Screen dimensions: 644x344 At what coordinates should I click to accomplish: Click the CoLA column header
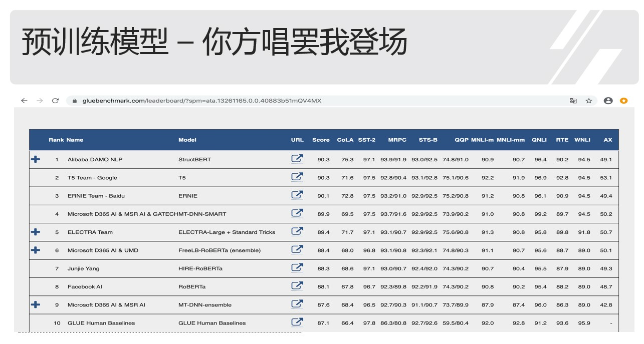click(345, 140)
